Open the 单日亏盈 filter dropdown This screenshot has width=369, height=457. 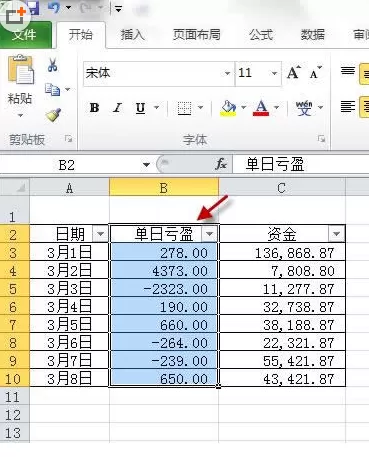[209, 234]
